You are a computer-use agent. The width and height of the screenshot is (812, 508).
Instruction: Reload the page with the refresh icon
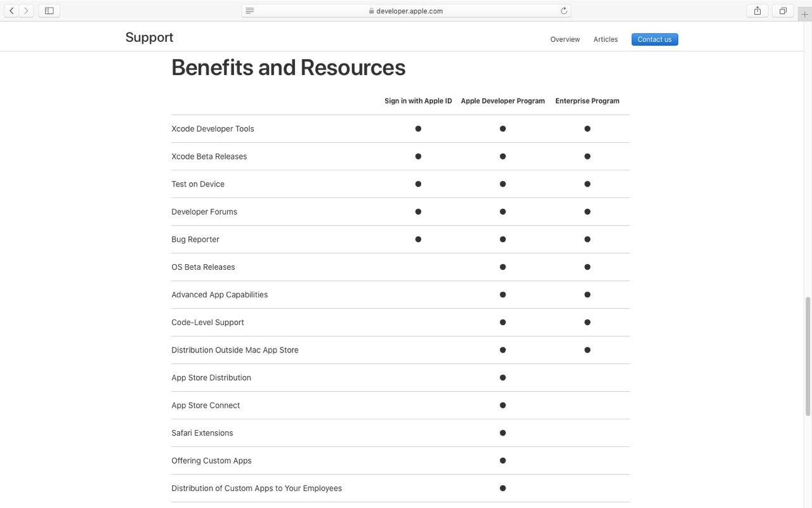(x=563, y=11)
